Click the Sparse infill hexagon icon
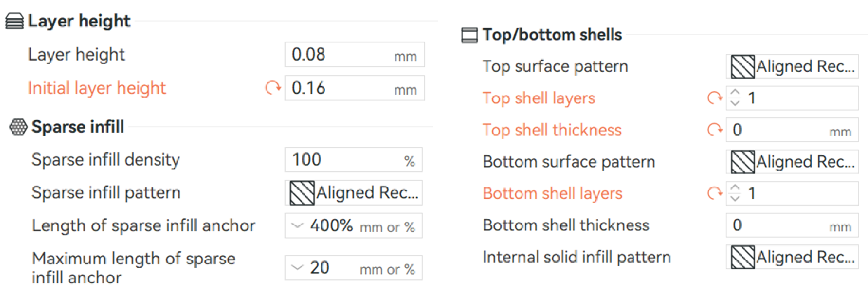 coord(18,127)
